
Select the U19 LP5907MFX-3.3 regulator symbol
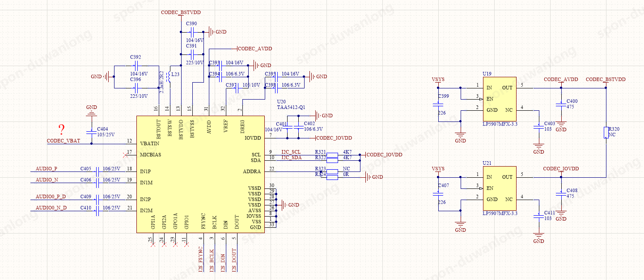(499, 99)
